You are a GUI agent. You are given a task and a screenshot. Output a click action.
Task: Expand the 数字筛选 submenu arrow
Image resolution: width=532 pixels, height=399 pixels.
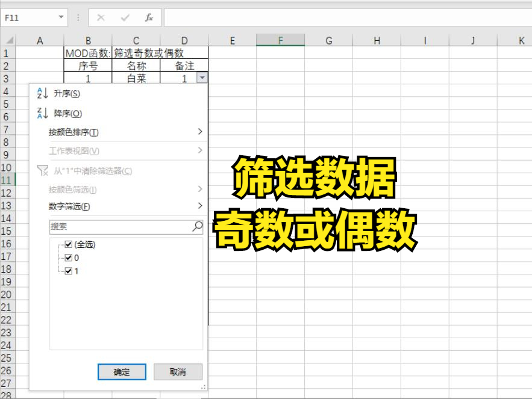[x=200, y=206]
